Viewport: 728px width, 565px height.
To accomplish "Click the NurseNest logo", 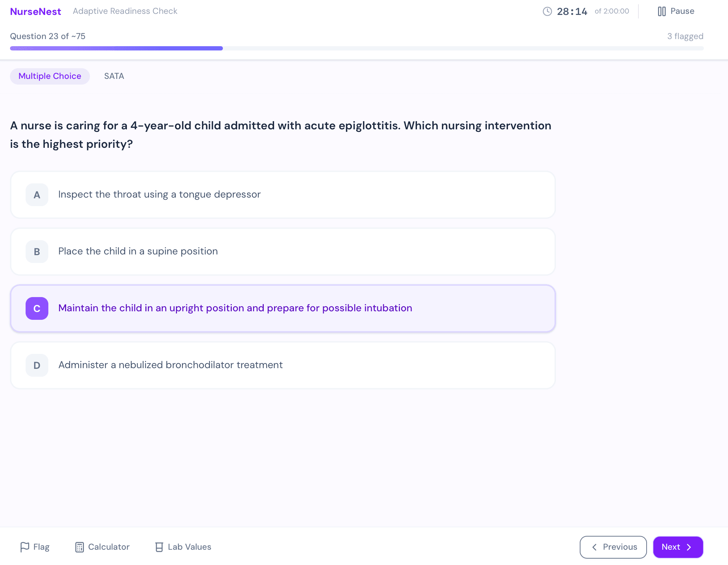I will 36,11.
